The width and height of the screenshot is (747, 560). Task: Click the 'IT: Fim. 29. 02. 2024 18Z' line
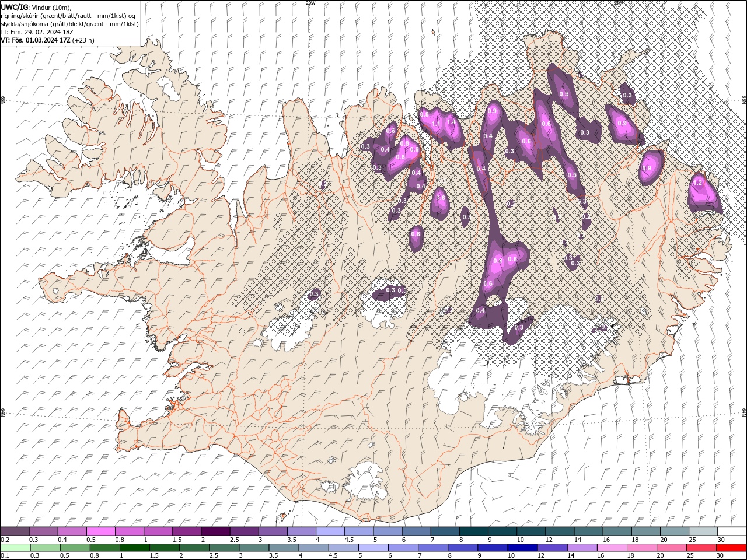pyautogui.click(x=37, y=32)
